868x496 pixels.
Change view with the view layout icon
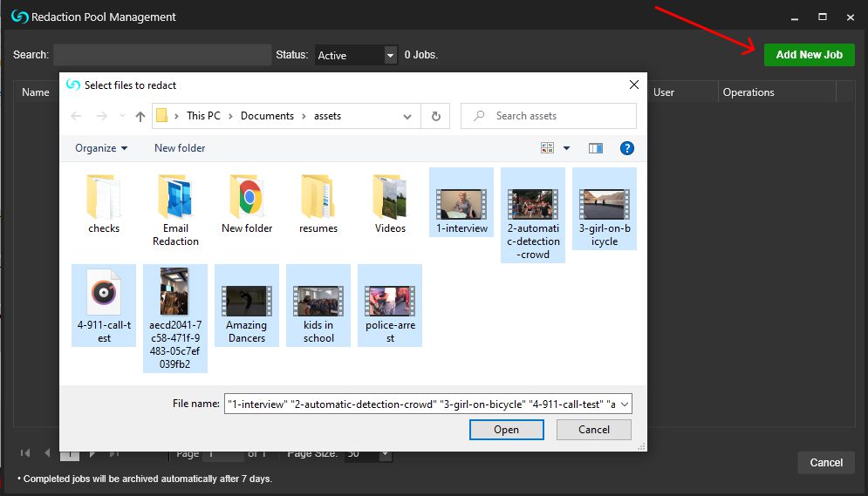coord(547,148)
